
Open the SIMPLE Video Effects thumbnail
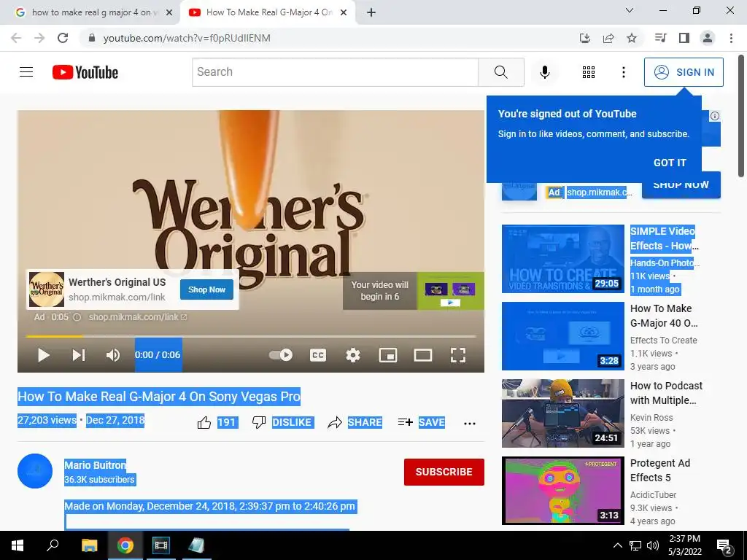[x=562, y=259]
